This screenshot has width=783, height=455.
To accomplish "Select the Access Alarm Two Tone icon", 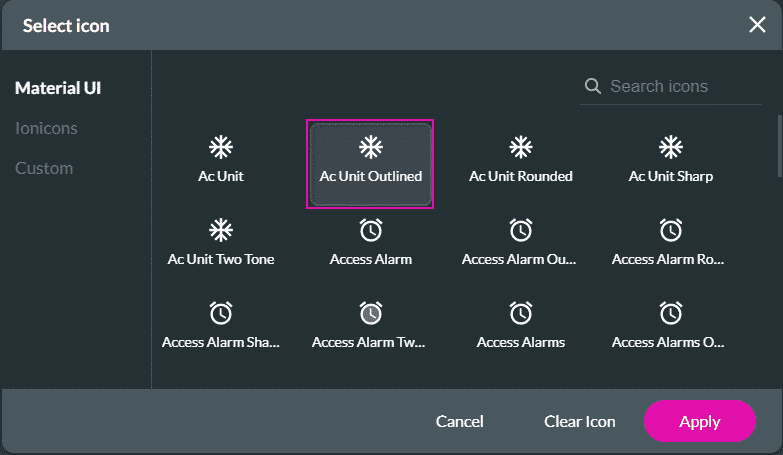I will coord(370,326).
